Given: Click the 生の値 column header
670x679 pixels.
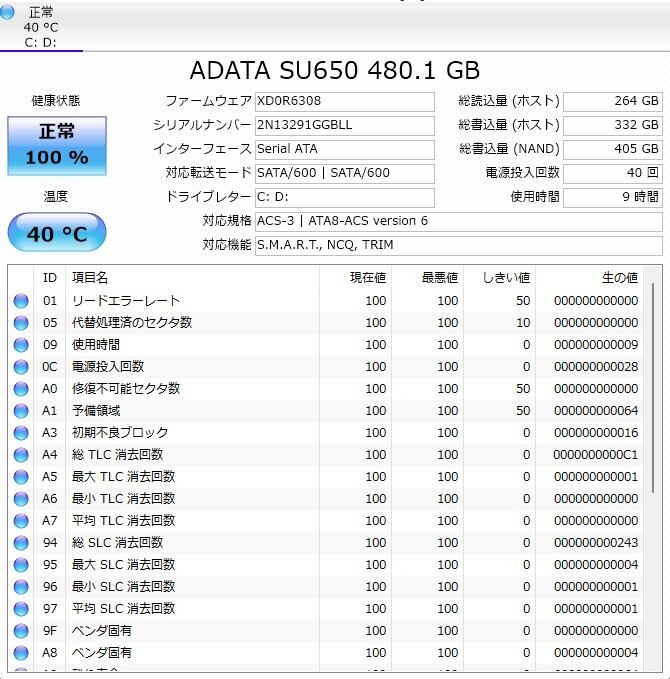Looking at the screenshot, I should click(x=618, y=277).
